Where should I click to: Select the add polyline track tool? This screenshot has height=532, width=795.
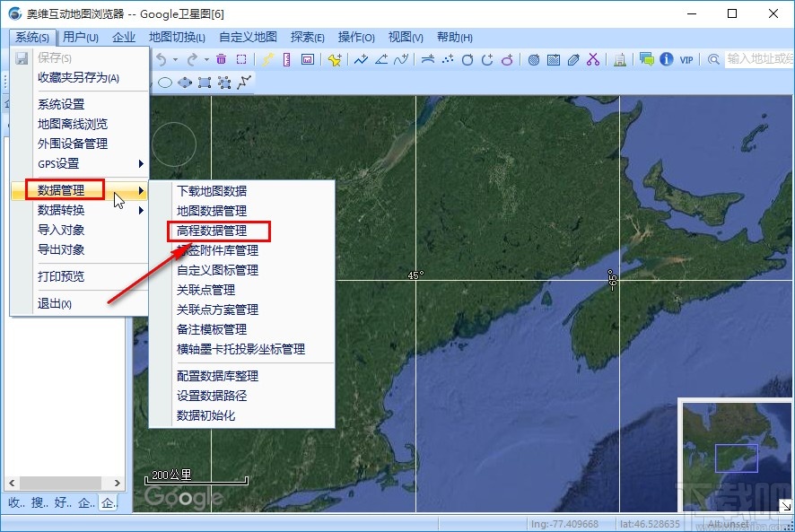(362, 59)
